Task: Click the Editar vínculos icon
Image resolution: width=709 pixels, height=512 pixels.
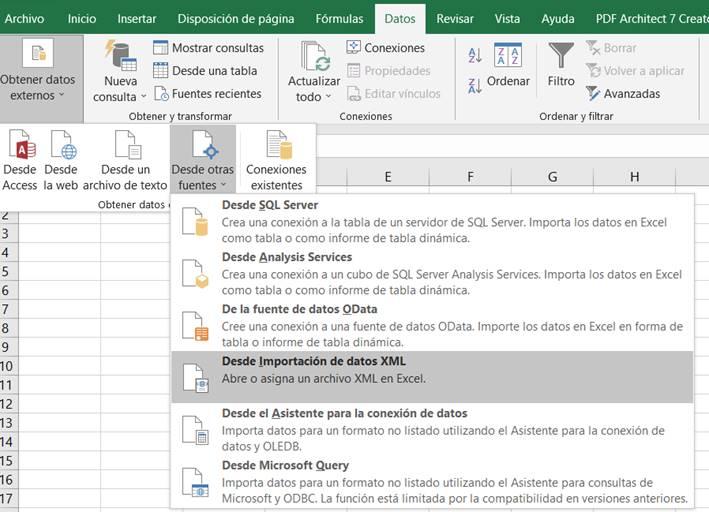Action: click(x=354, y=94)
